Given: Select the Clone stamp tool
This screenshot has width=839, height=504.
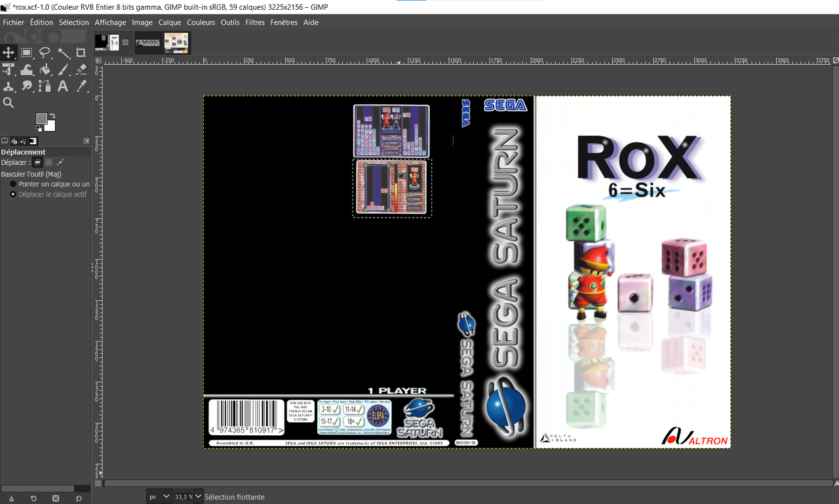Looking at the screenshot, I should (9, 86).
